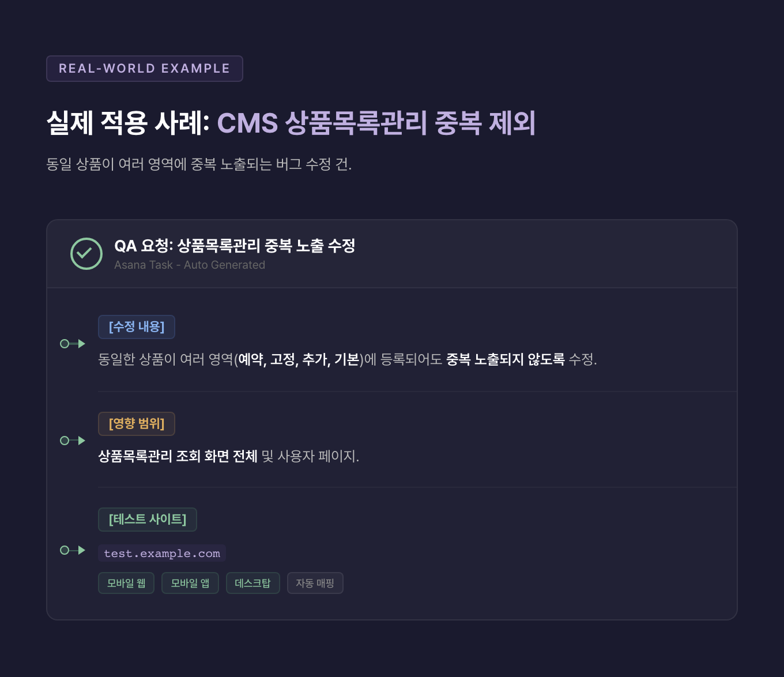Select the 데스크탑 tag

click(x=252, y=583)
